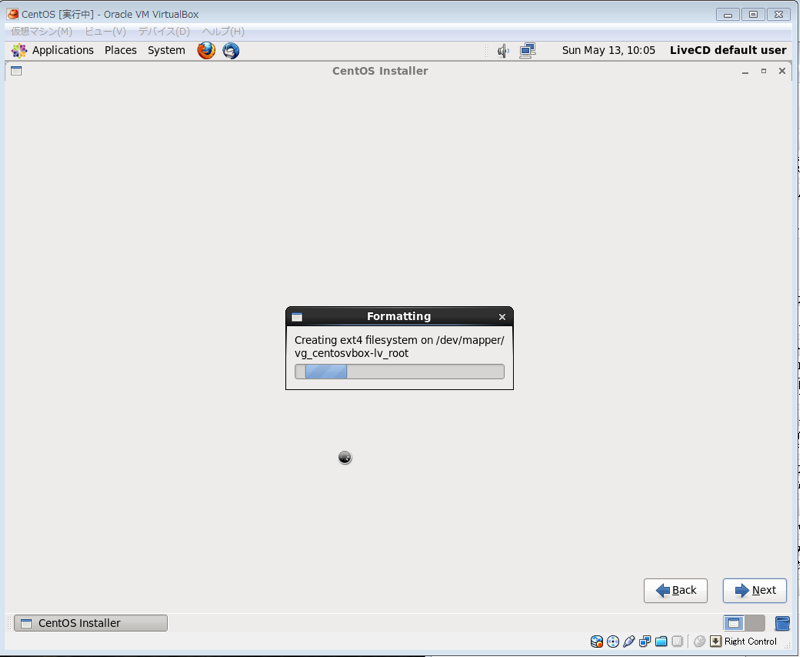Open the ビュー(V) menu
This screenshot has height=657, width=800.
(x=106, y=32)
